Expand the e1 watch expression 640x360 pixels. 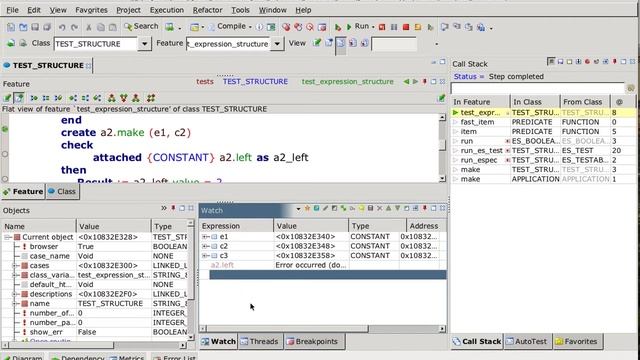click(205, 237)
